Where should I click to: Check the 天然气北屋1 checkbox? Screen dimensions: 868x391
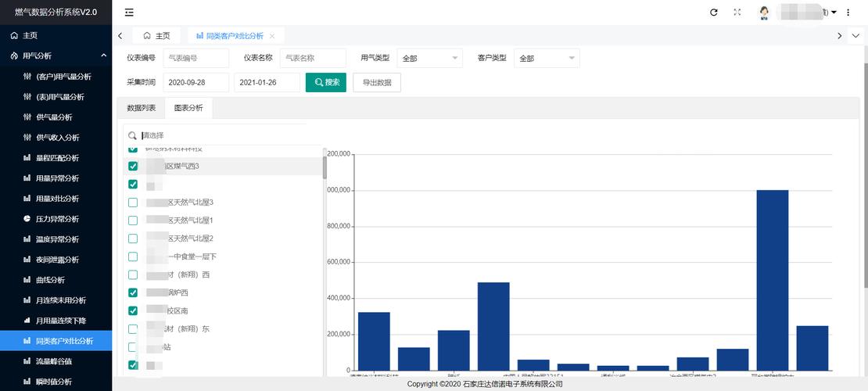pos(133,221)
